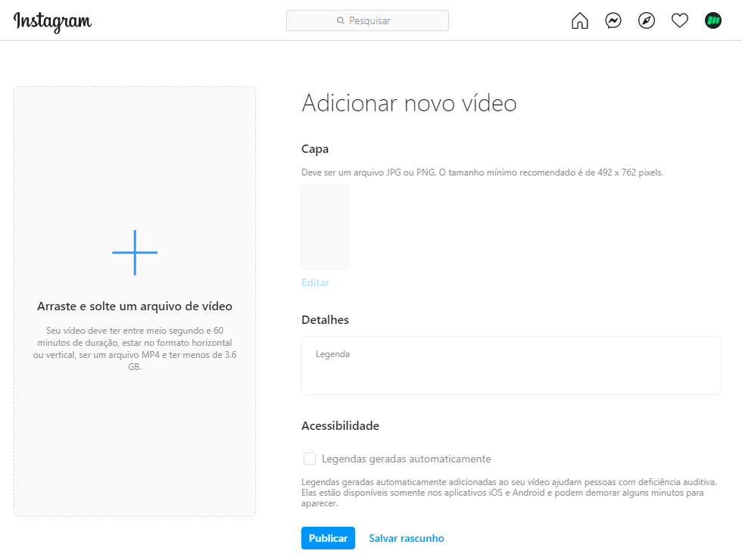Image resolution: width=742 pixels, height=560 pixels.
Task: Click the Instagram logo
Action: (52, 21)
